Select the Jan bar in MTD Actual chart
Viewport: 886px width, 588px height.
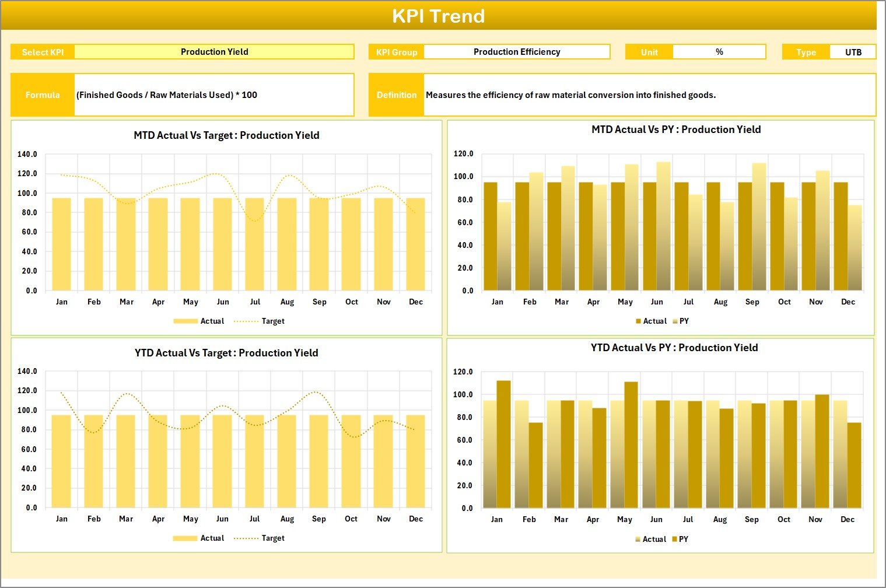pyautogui.click(x=62, y=245)
